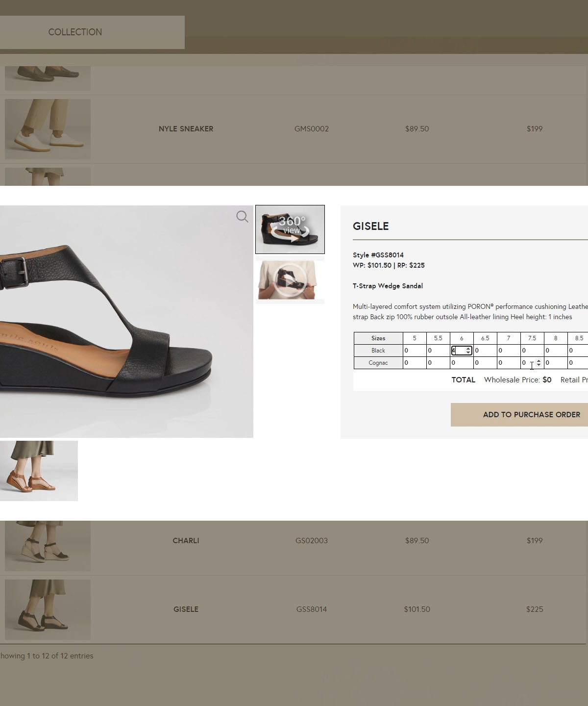Select Cognac size 5.5 quantity field
The height and width of the screenshot is (706, 588).
tap(438, 363)
